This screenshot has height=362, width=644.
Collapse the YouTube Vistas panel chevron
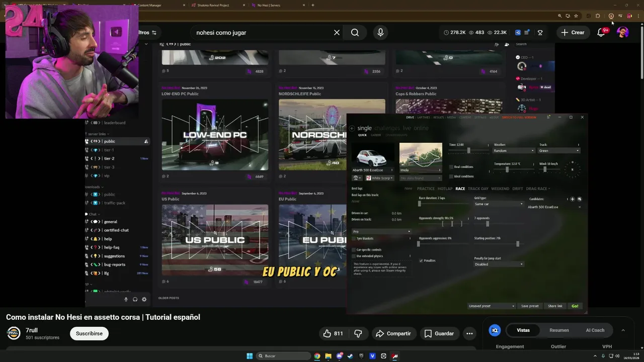623,330
